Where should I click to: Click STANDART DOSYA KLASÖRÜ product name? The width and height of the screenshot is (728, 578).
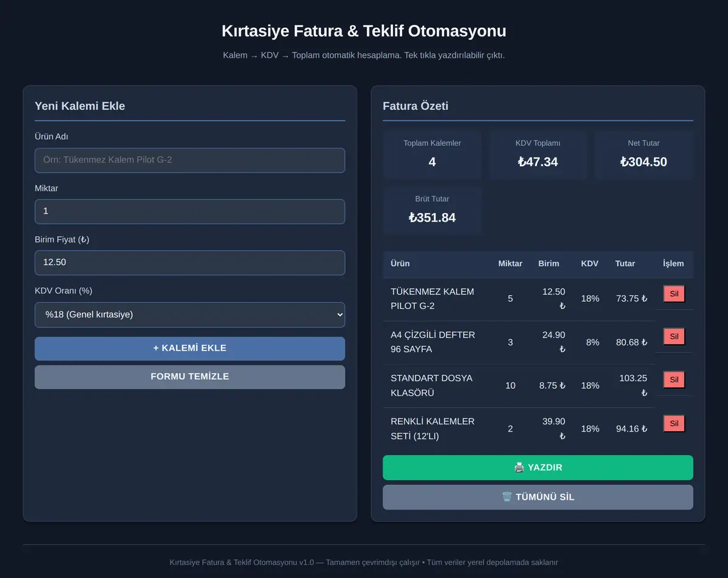pos(431,386)
